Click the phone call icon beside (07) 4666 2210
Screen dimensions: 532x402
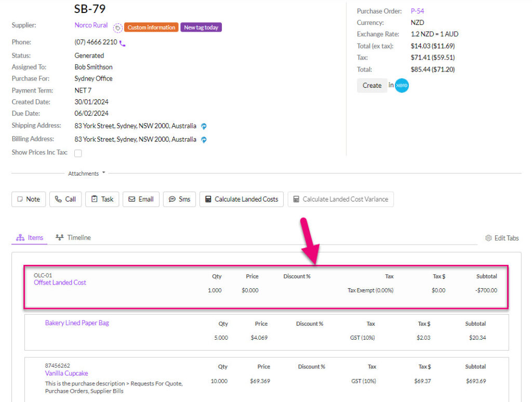click(122, 42)
